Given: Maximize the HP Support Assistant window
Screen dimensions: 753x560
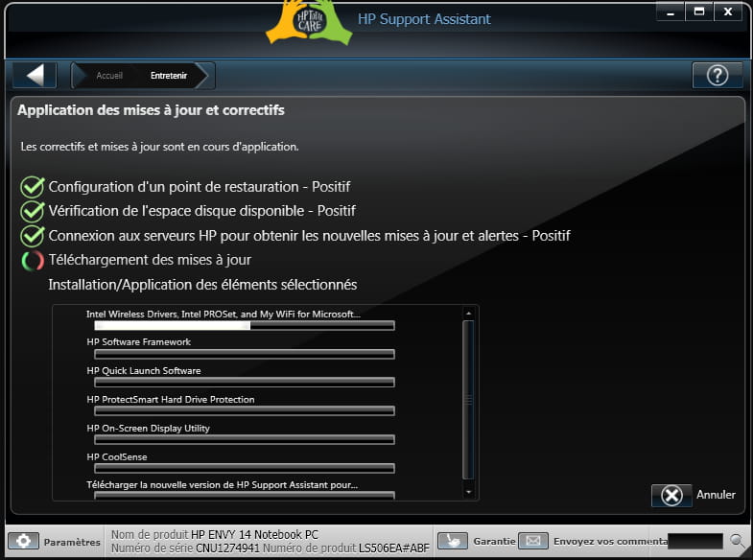Looking at the screenshot, I should pos(699,12).
